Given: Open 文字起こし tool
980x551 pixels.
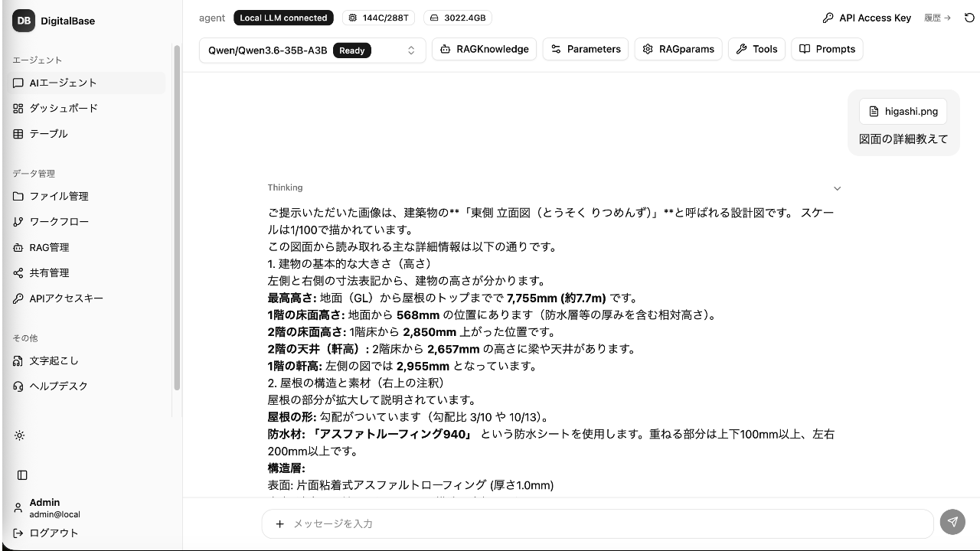Looking at the screenshot, I should pyautogui.click(x=88, y=360).
